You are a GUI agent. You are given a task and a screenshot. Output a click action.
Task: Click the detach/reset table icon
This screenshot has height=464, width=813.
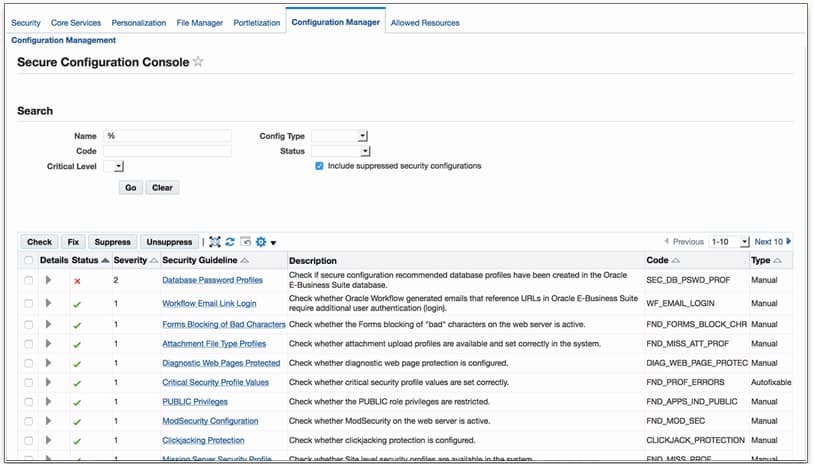click(x=245, y=242)
